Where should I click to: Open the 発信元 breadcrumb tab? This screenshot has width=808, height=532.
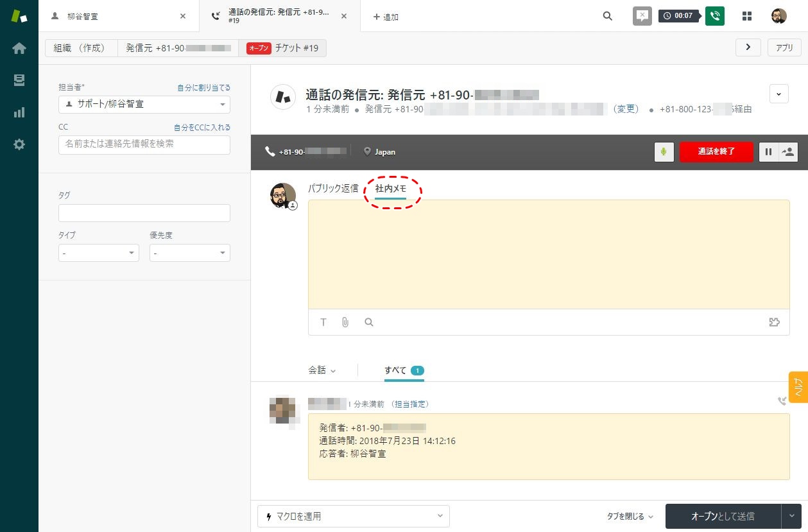click(x=178, y=48)
